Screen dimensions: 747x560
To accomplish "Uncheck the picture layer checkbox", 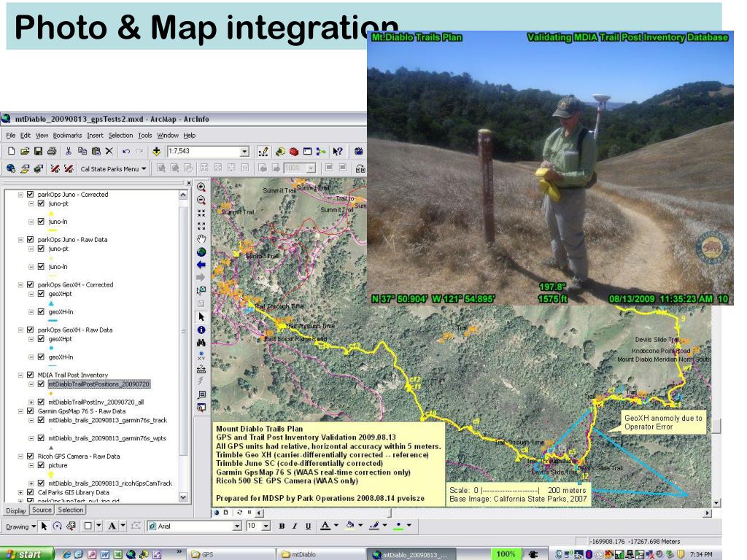I will coord(41,465).
